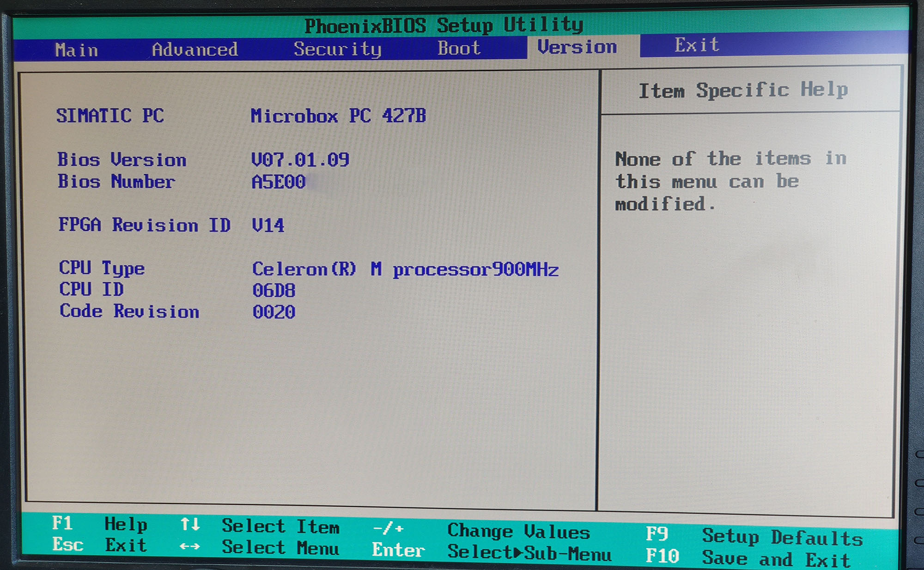
Task: Click the PhoenixBIOS Setup Utility title
Action: tap(444, 25)
